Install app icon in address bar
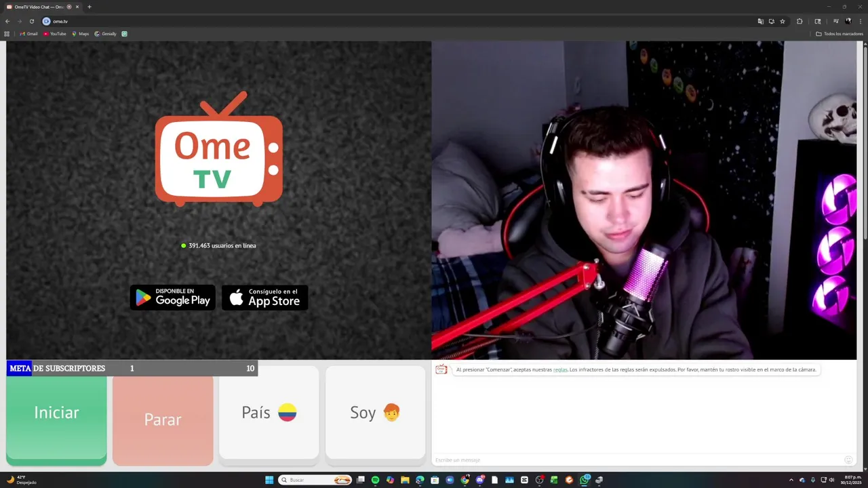This screenshot has width=868, height=488. click(772, 21)
